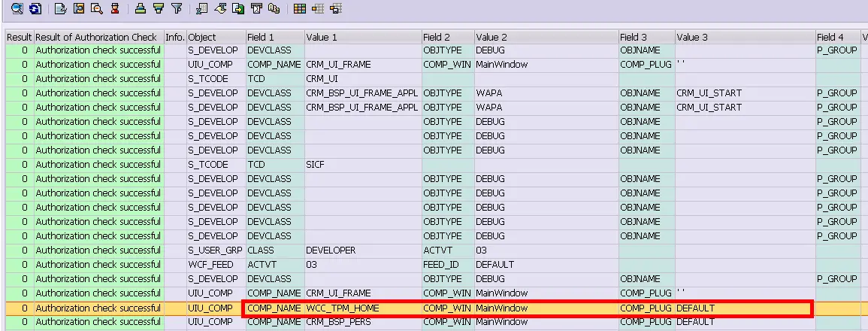Click the S_USER_GRP object cell
Viewport: 868px width, 331px height.
pos(216,250)
